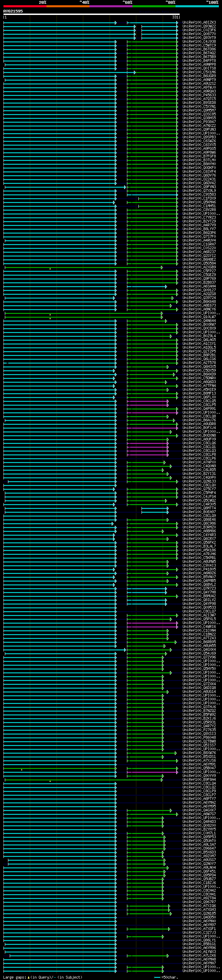Click the hit label UniRef100_A8NCY6
The width and height of the screenshot is (222, 980).
tap(199, 309)
